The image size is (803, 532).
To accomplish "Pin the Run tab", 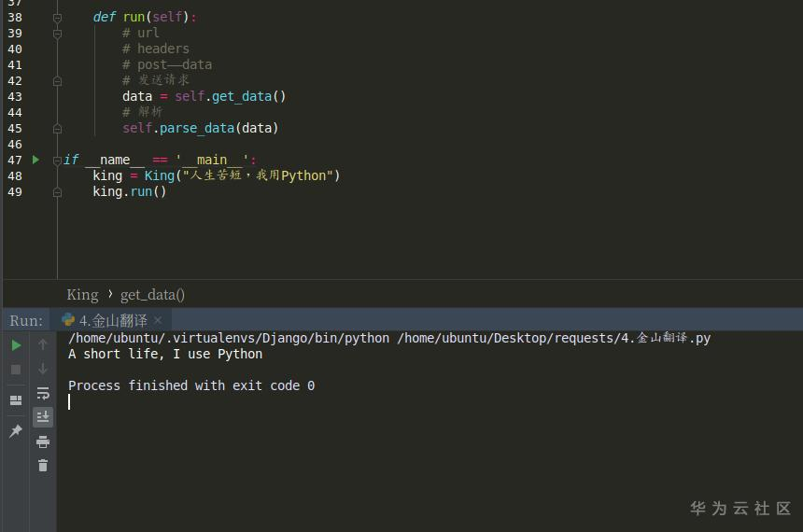I will (x=16, y=431).
